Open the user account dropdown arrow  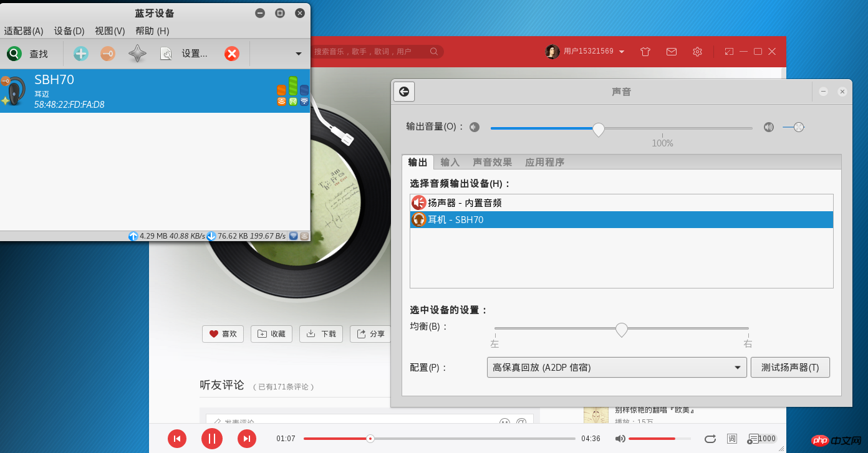[622, 52]
